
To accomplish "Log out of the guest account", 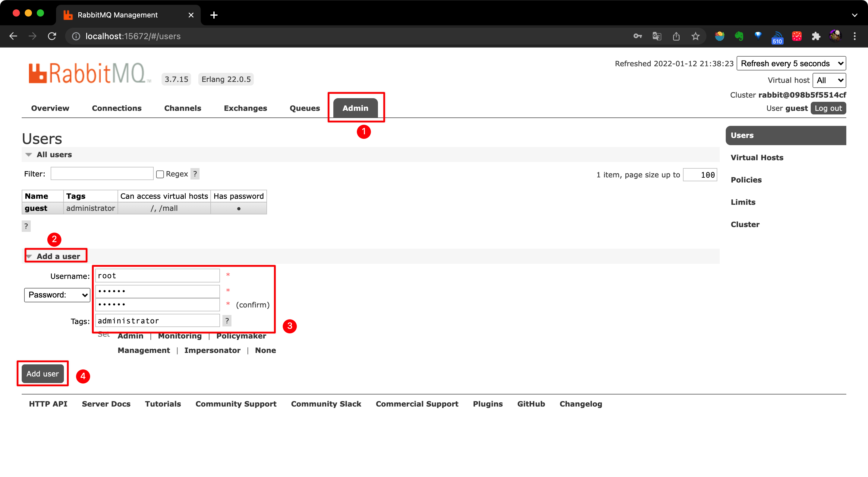I will point(828,108).
